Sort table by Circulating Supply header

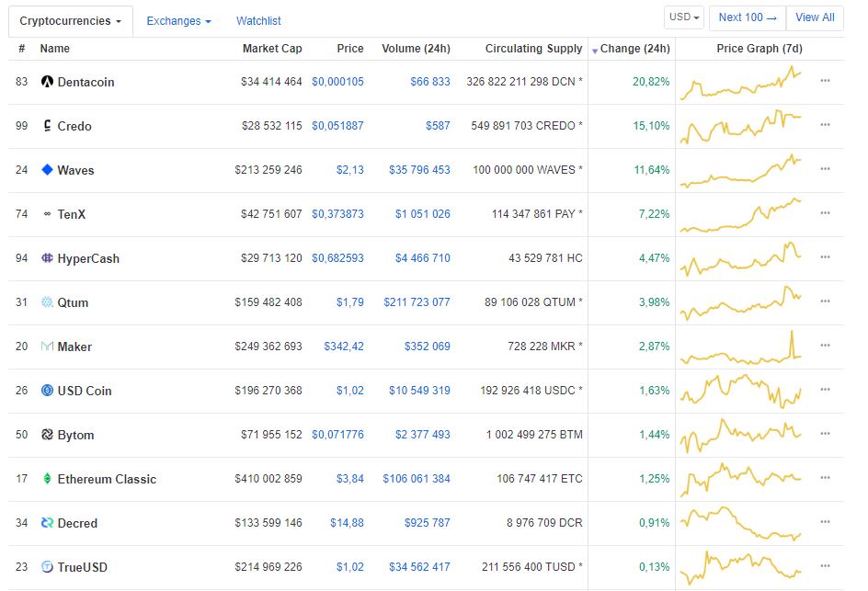[533, 49]
